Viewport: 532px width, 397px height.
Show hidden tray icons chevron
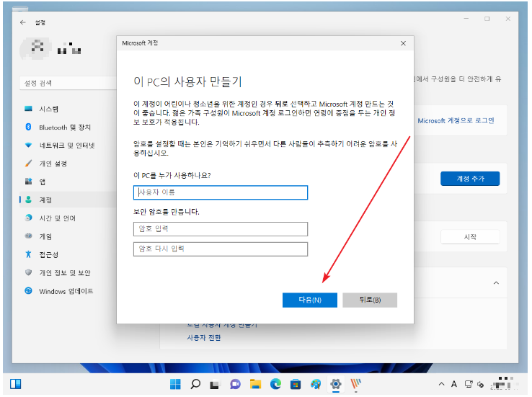(x=441, y=384)
